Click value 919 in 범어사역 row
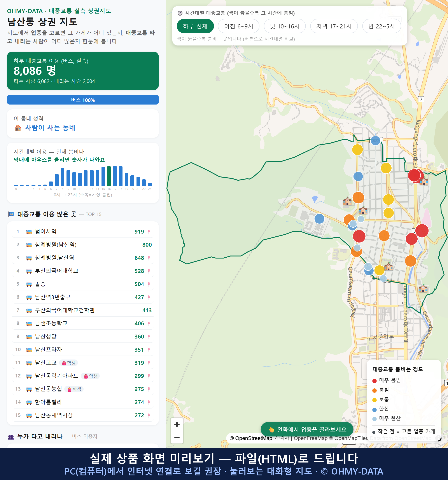The height and width of the screenshot is (480, 448). pos(139,232)
